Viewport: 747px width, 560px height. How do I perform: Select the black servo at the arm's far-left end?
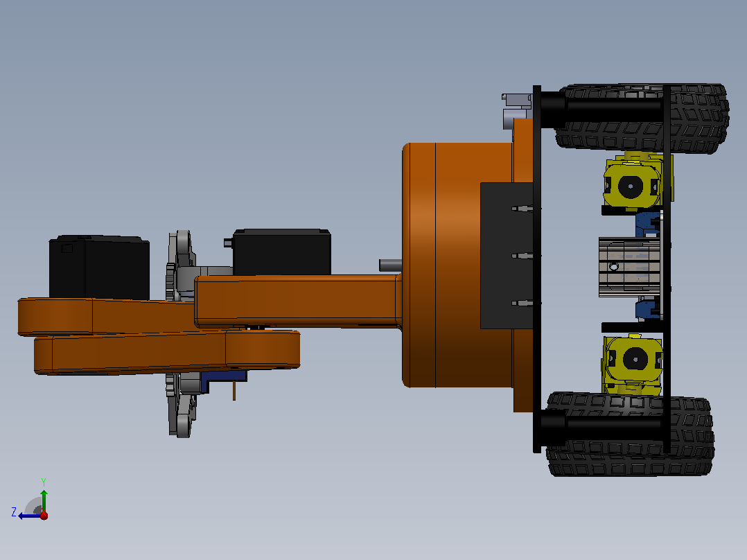coord(99,267)
